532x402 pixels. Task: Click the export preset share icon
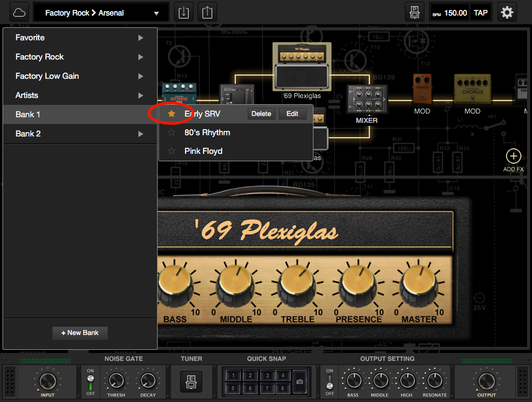click(x=207, y=13)
